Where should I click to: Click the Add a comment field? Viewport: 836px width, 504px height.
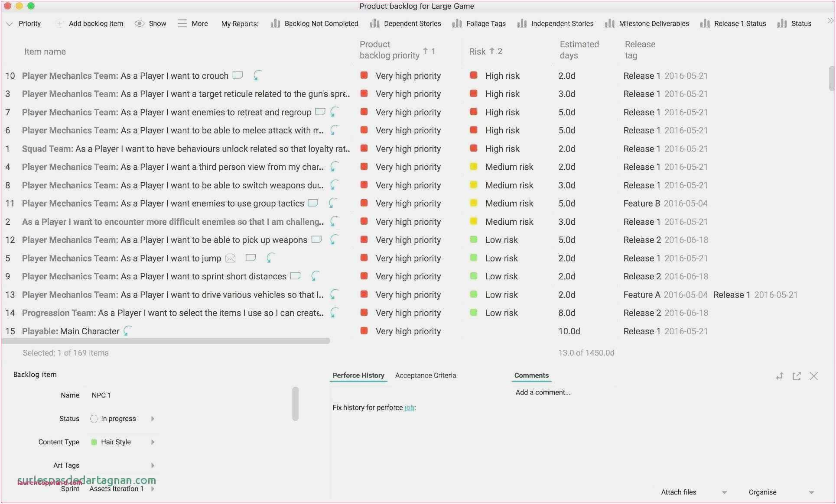tap(543, 392)
